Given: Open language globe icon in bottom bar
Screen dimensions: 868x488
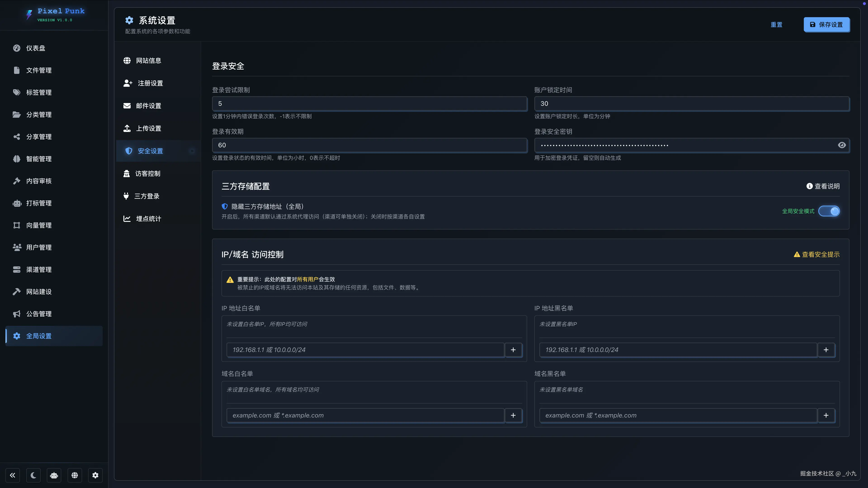Looking at the screenshot, I should (x=75, y=475).
